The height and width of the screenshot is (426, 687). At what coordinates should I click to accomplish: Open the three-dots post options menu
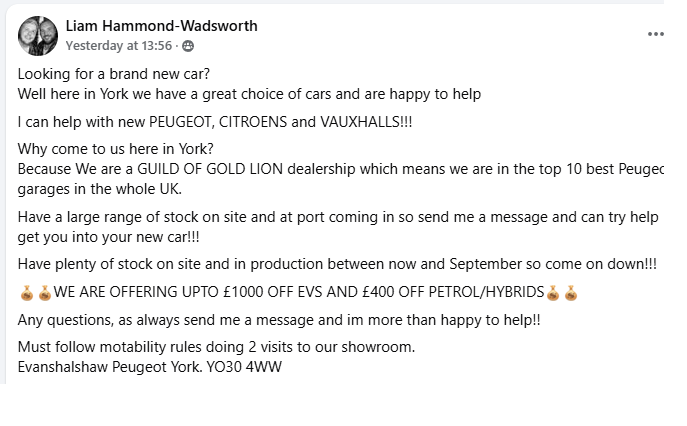click(655, 34)
